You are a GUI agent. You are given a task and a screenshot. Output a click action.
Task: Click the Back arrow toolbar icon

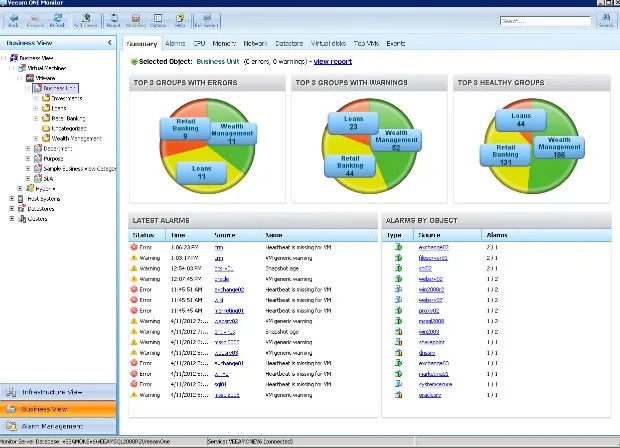(13, 20)
